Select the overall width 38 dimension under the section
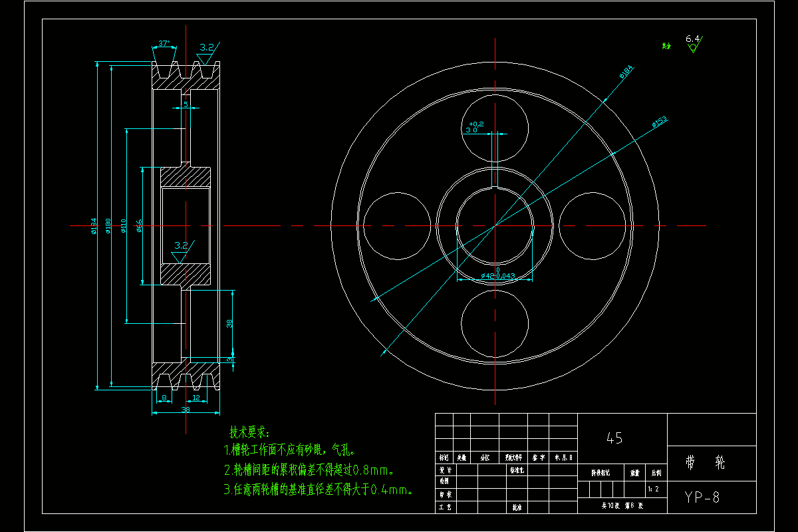This screenshot has height=532, width=798. pyautogui.click(x=186, y=410)
